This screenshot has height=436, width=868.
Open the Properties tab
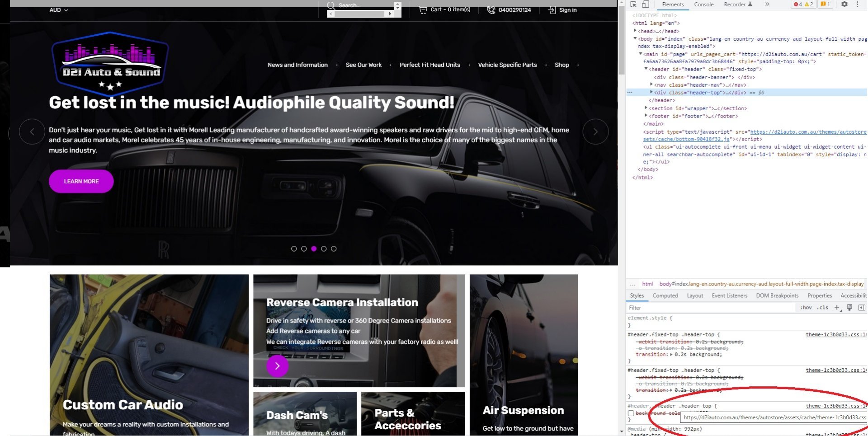(820, 296)
